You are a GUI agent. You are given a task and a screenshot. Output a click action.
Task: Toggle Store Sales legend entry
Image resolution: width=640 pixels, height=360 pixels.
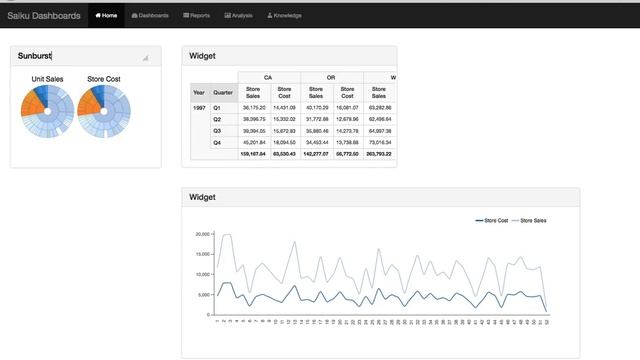[x=529, y=220]
